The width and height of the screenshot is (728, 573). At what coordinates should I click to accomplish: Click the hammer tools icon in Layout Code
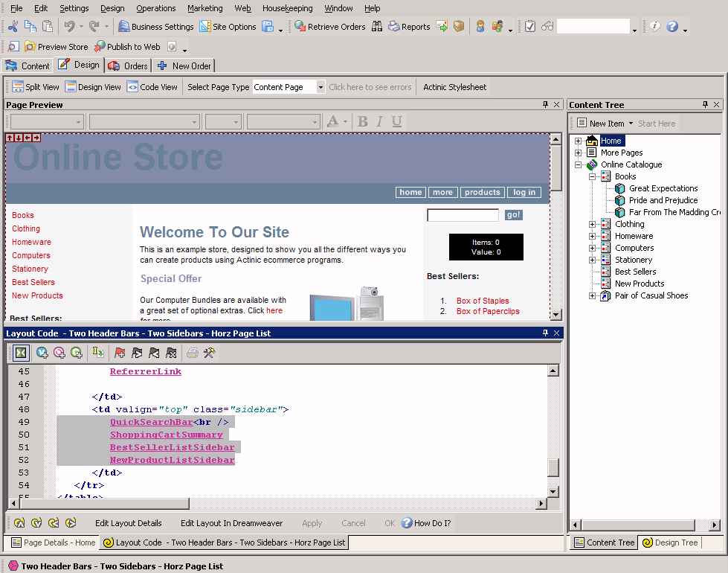click(209, 353)
